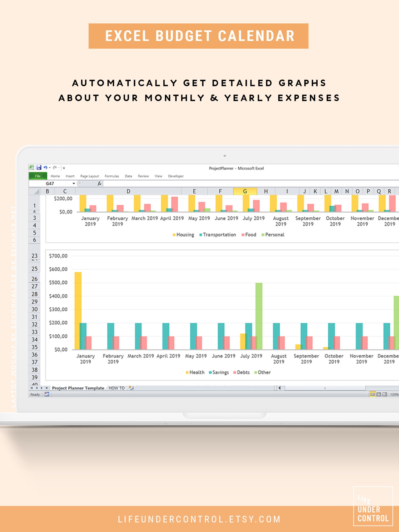The height and width of the screenshot is (532, 399).
Task: Expand the Name Box dropdown arrow
Action: [74, 183]
